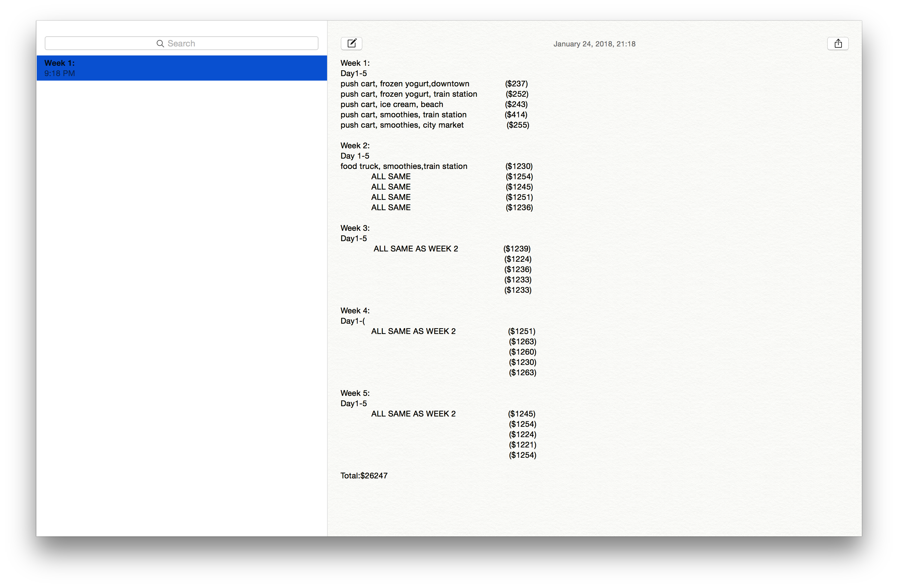Click 'push cart, frozen yogurt,downtown' line
Viewport: 898px width, 588px height.
tap(405, 84)
